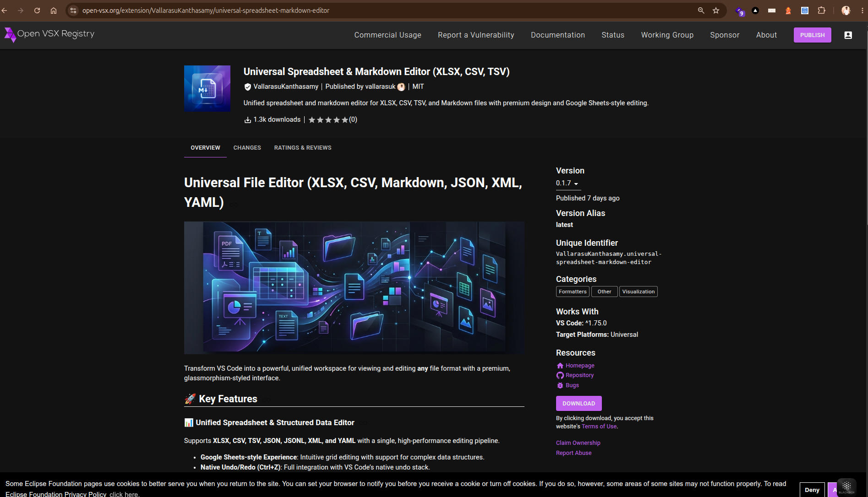868x497 pixels.
Task: Open the Terms of Use link
Action: tap(599, 427)
